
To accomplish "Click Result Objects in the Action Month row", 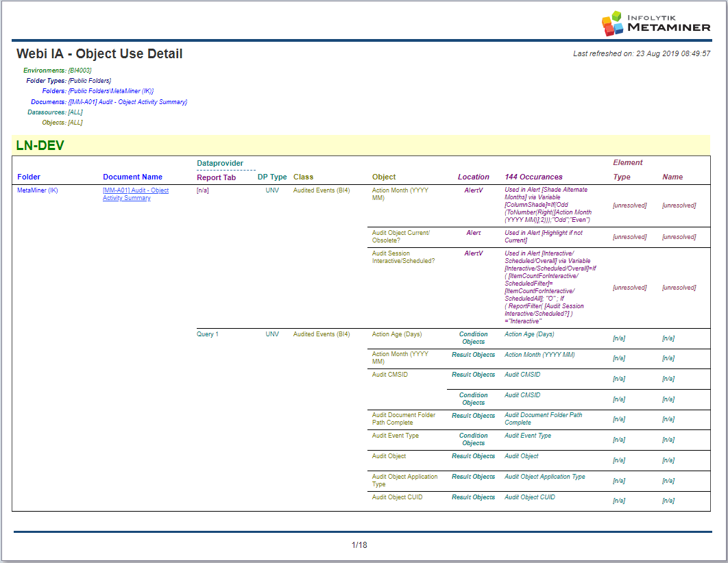I will click(474, 355).
